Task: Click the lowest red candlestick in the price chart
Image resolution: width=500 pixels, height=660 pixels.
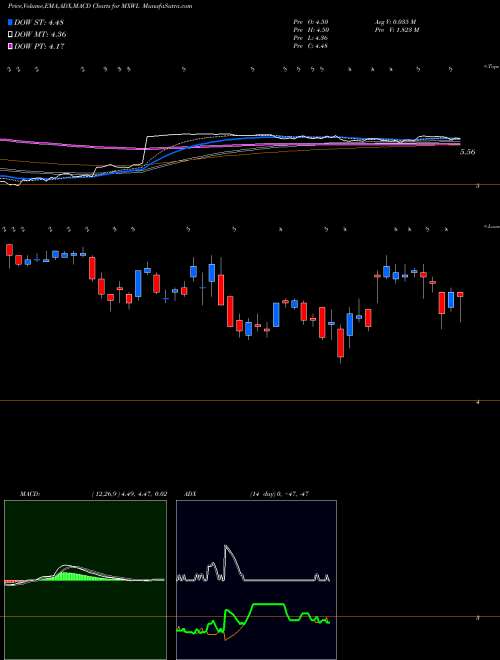Action: coord(340,343)
